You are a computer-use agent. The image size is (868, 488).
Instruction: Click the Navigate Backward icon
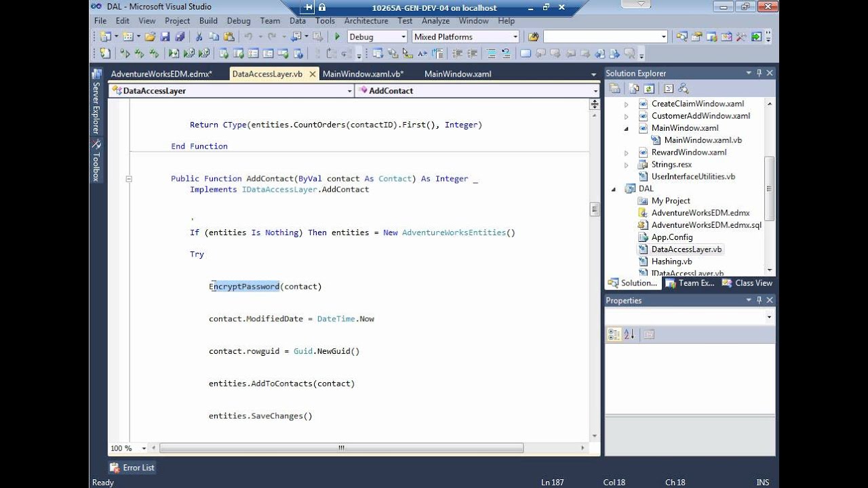[296, 37]
